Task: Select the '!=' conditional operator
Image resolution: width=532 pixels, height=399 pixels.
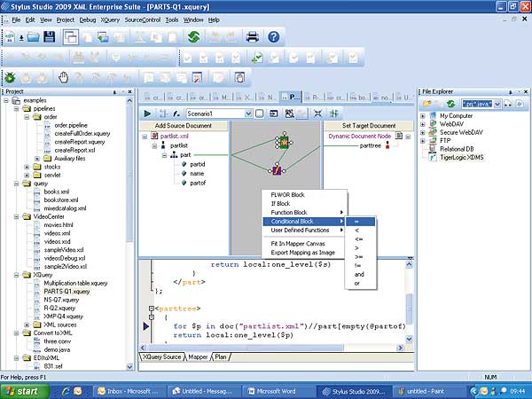Action: [357, 265]
